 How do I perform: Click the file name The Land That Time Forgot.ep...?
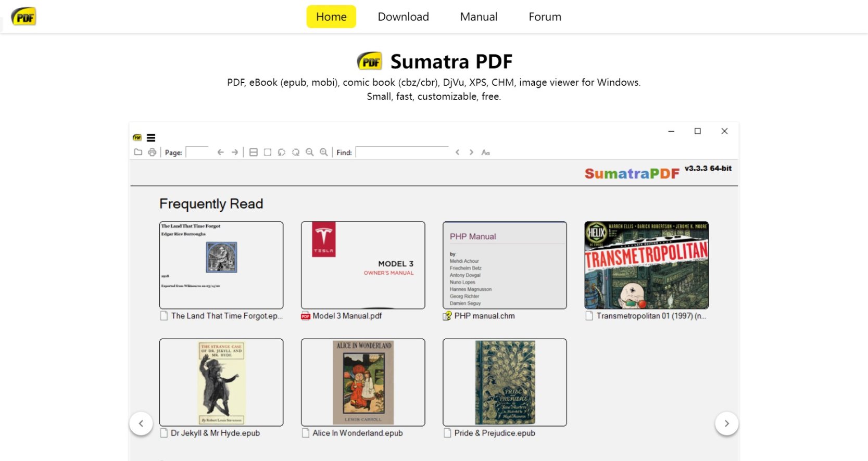tap(227, 316)
